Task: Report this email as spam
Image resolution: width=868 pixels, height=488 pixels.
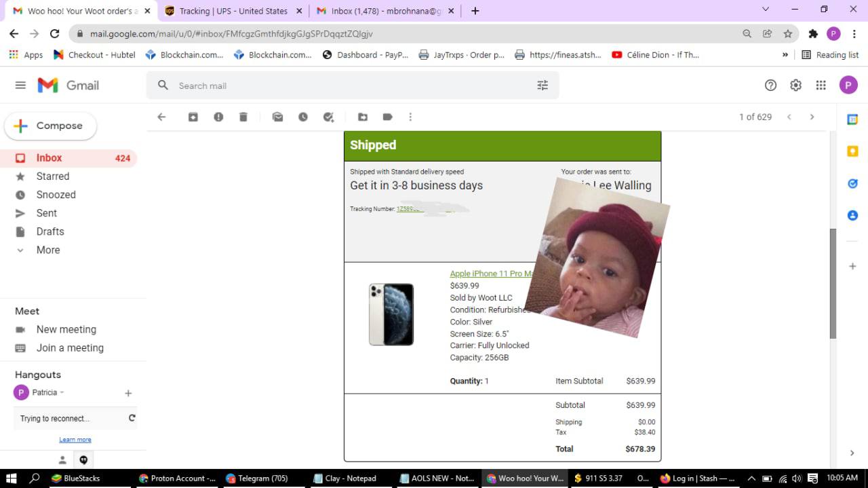Action: (218, 117)
